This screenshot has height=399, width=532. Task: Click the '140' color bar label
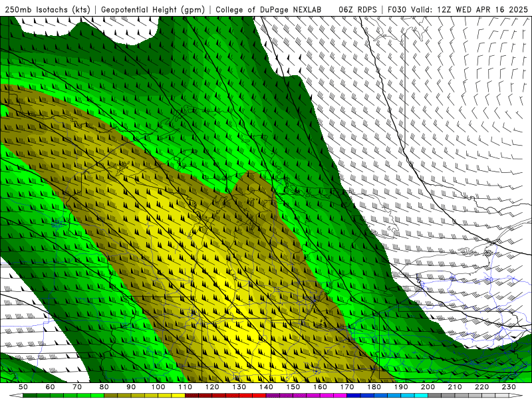[266, 387]
